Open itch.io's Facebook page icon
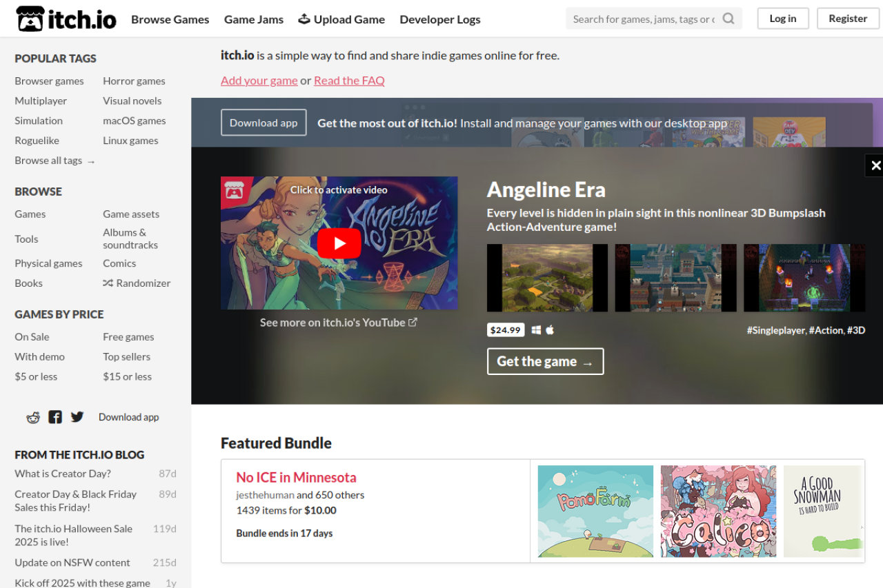Image resolution: width=883 pixels, height=588 pixels. tap(55, 417)
